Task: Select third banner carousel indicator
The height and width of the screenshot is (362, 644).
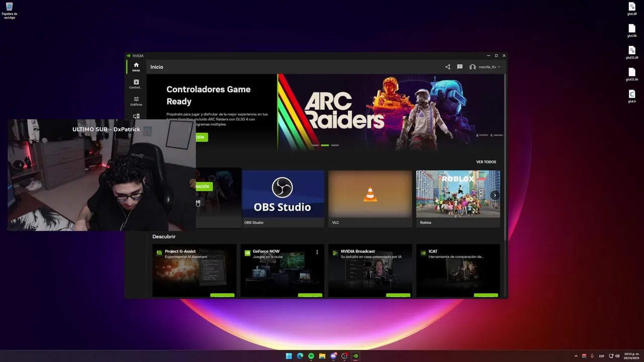Action: click(335, 145)
